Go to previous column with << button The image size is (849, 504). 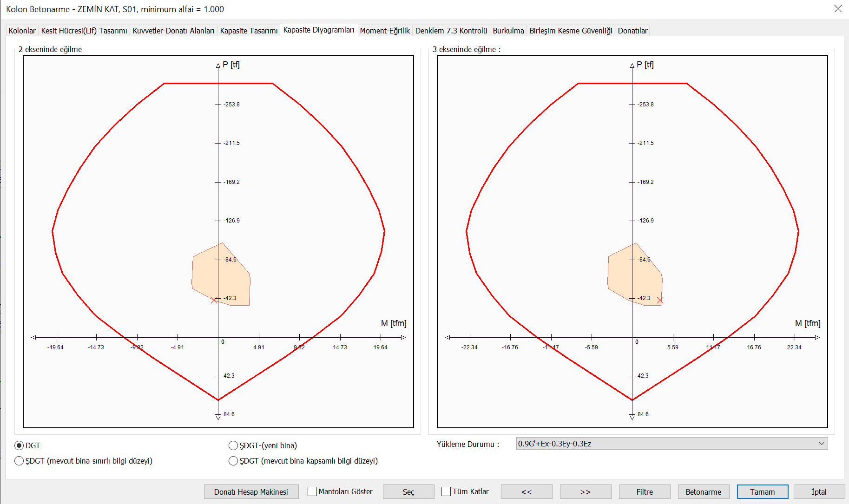point(526,491)
